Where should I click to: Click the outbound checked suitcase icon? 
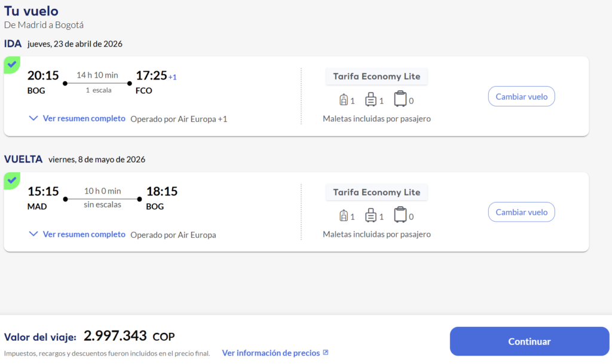pyautogui.click(x=400, y=100)
